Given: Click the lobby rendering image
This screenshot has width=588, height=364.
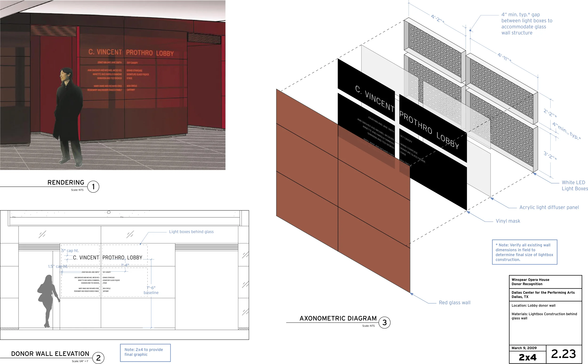Looking at the screenshot, I should pos(113,85).
